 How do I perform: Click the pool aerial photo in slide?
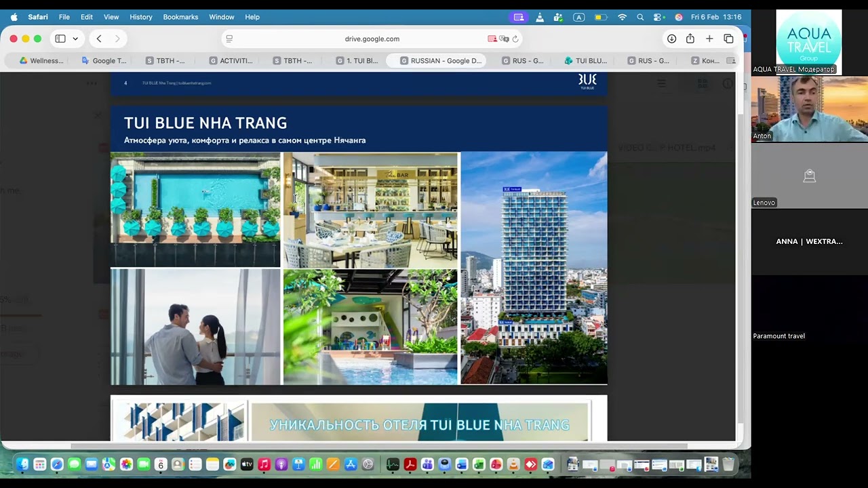[x=195, y=209]
